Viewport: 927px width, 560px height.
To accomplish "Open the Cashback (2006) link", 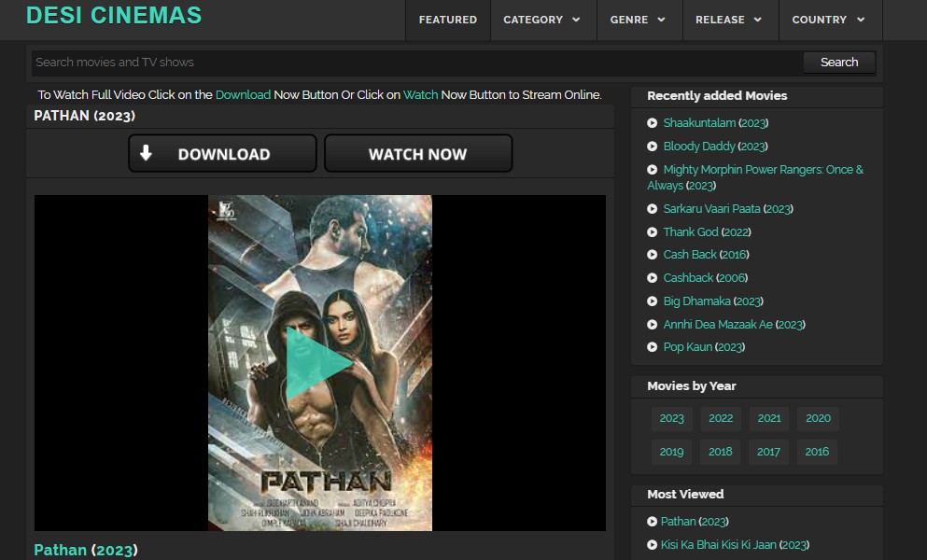I will tap(706, 278).
